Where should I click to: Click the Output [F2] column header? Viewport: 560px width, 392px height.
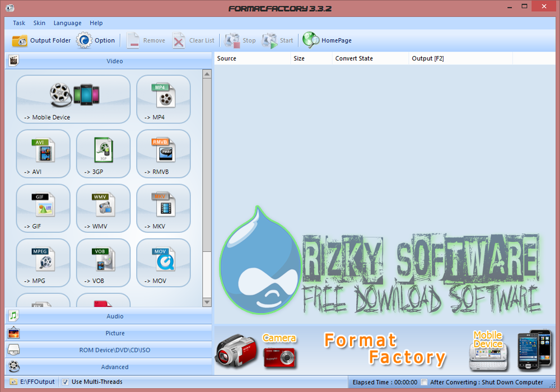tap(460, 59)
